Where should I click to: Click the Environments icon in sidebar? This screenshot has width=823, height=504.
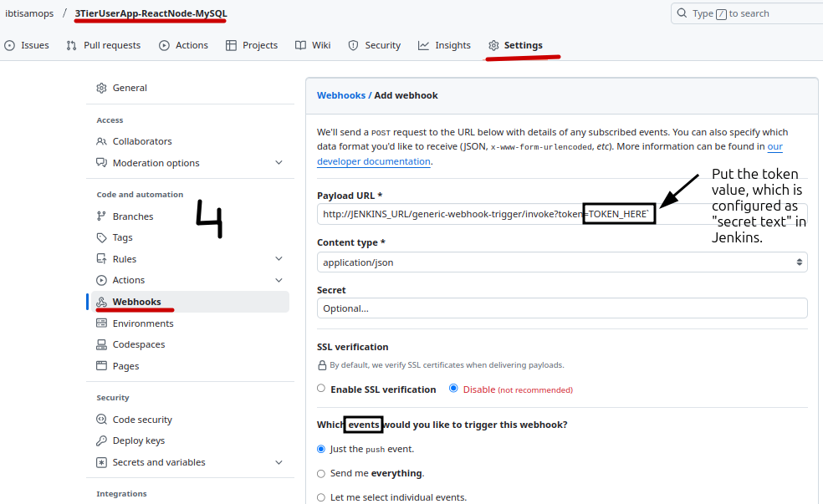point(102,323)
